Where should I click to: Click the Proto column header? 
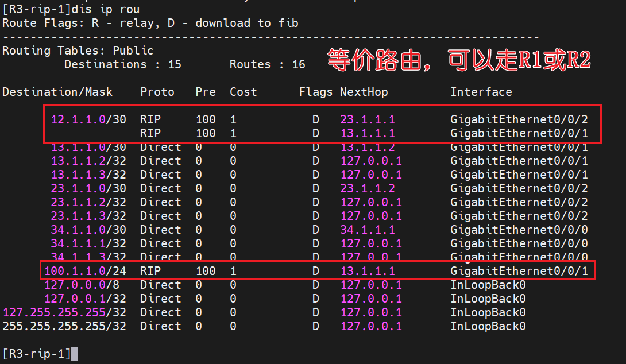[157, 92]
